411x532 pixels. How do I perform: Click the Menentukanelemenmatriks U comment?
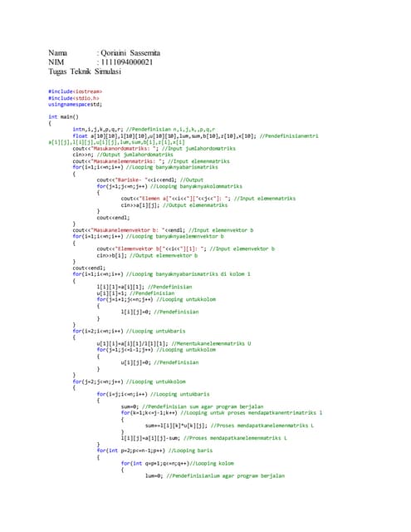212,343
